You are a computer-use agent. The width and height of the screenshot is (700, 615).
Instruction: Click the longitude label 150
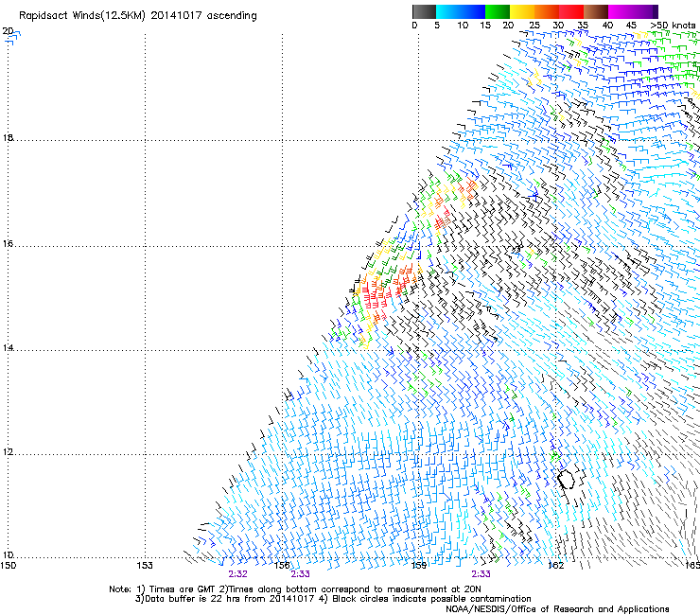[x=9, y=566]
